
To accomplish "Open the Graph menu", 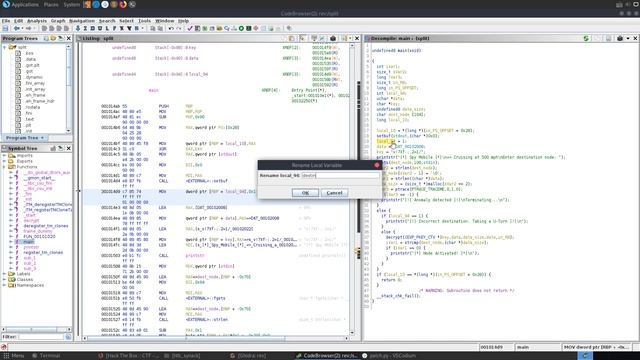I will [58, 21].
